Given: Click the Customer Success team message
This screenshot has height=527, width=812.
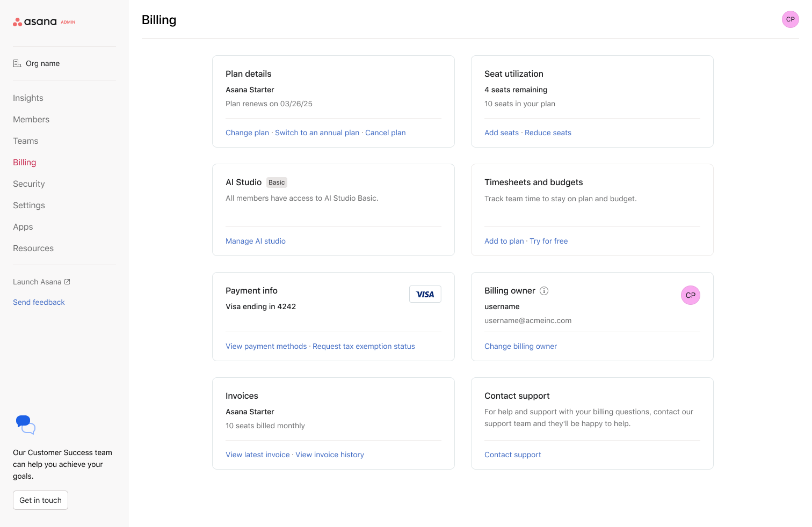Looking at the screenshot, I should 62,464.
